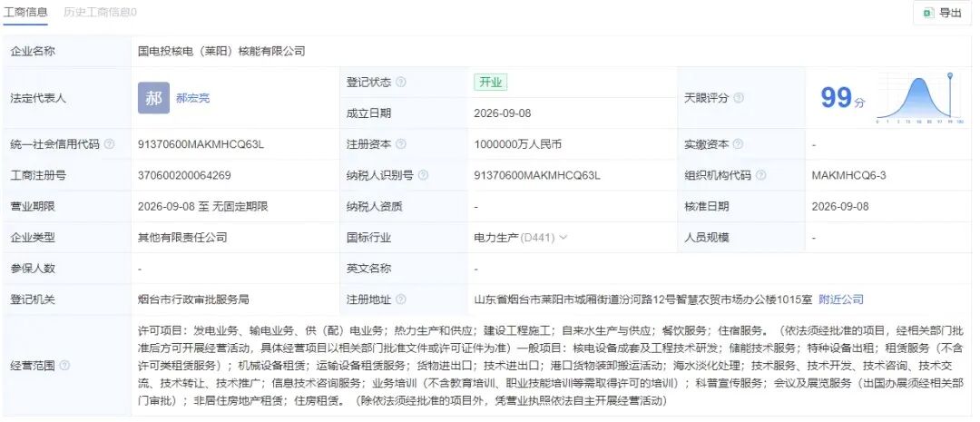Click the 纳税人资质 label

[x=375, y=206]
